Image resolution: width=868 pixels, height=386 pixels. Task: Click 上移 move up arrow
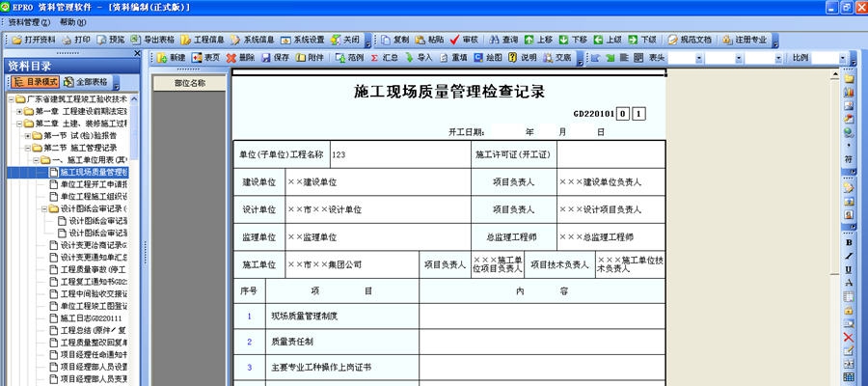(538, 40)
